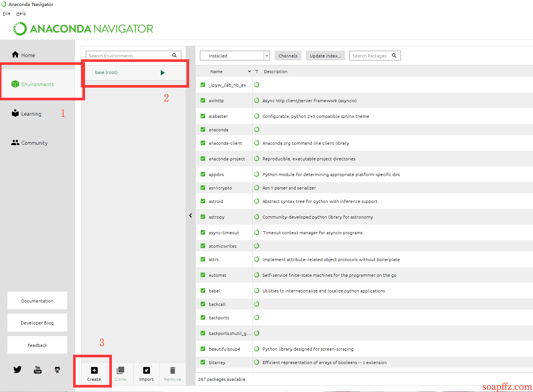
Task: Open the Learning section
Action: tap(26, 114)
